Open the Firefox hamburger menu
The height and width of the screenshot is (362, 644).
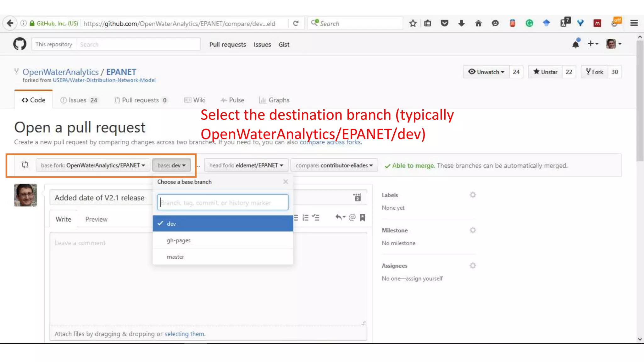(x=634, y=23)
